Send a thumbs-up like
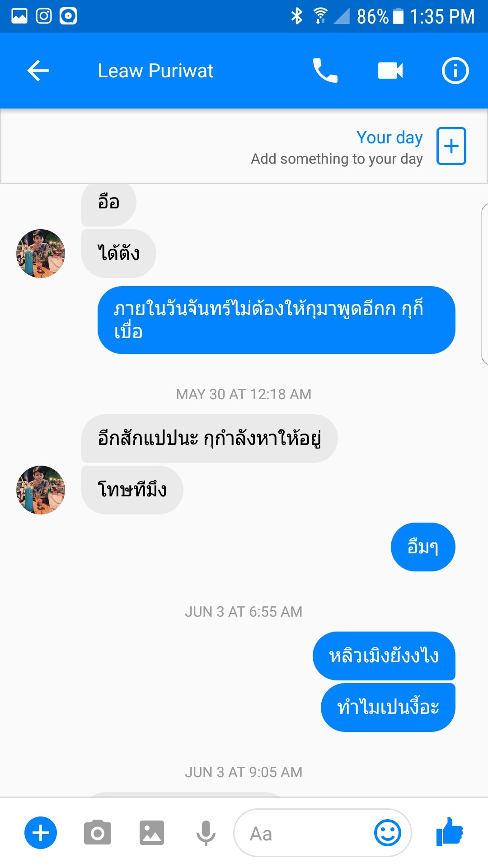The image size is (488, 868). pyautogui.click(x=450, y=832)
